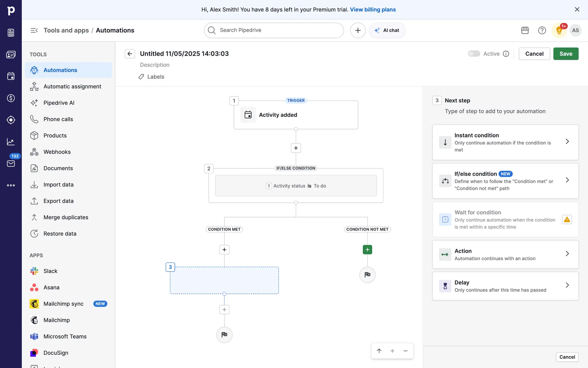The width and height of the screenshot is (588, 368).
Task: Open the Sales Assistant lightbulb icon
Action: click(559, 30)
